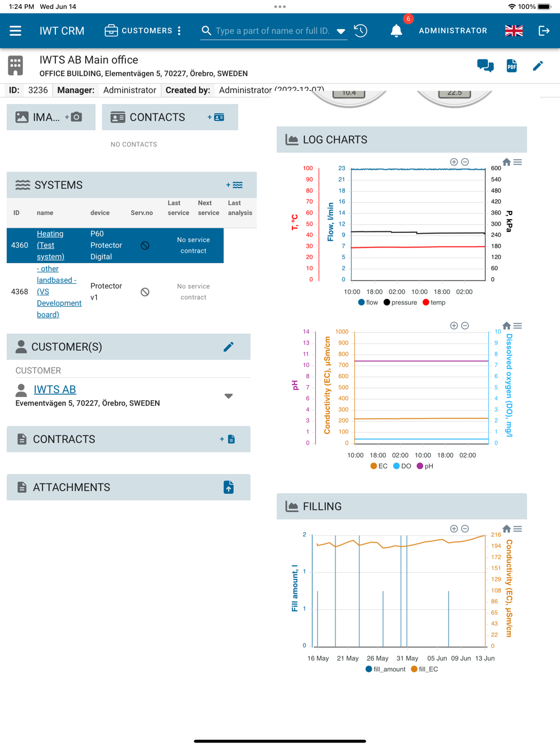This screenshot has width=560, height=747.
Task: Toggle EC series in legend
Action: pos(379,466)
